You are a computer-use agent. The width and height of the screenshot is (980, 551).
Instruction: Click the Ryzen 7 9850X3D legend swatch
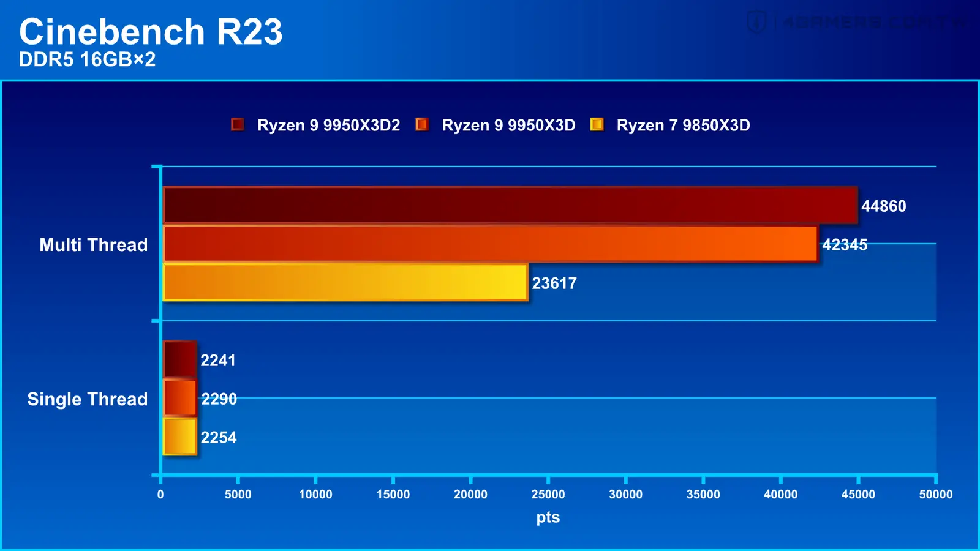point(597,125)
